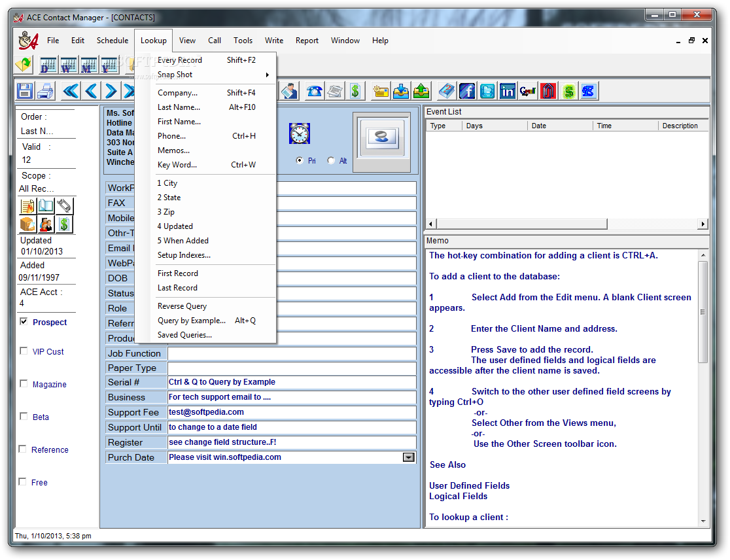Choose Every Record from Lookup menu
The width and height of the screenshot is (730, 560).
coord(207,60)
